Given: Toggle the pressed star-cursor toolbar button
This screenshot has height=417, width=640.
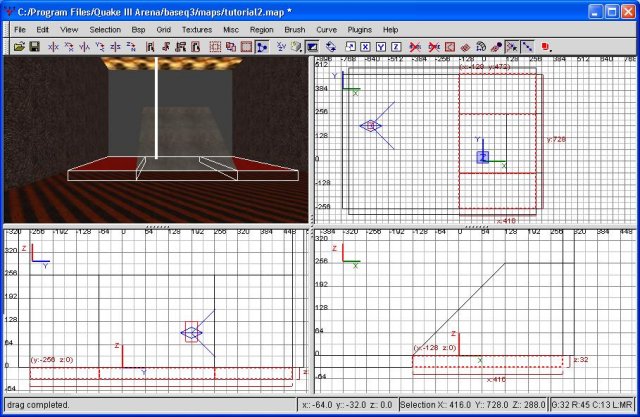Looking at the screenshot, I should point(511,47).
